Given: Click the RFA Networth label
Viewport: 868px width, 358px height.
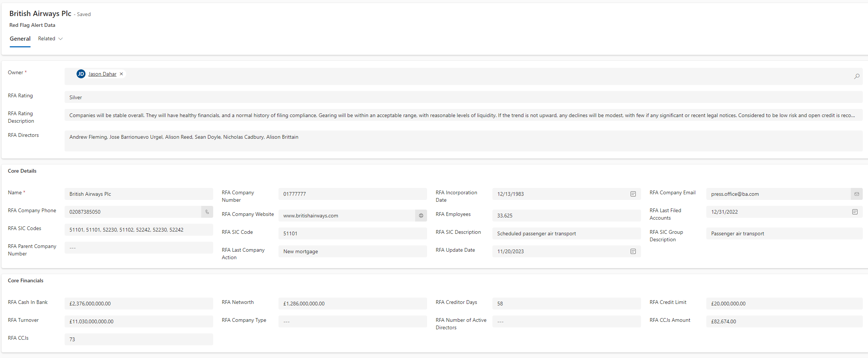Looking at the screenshot, I should point(237,302).
